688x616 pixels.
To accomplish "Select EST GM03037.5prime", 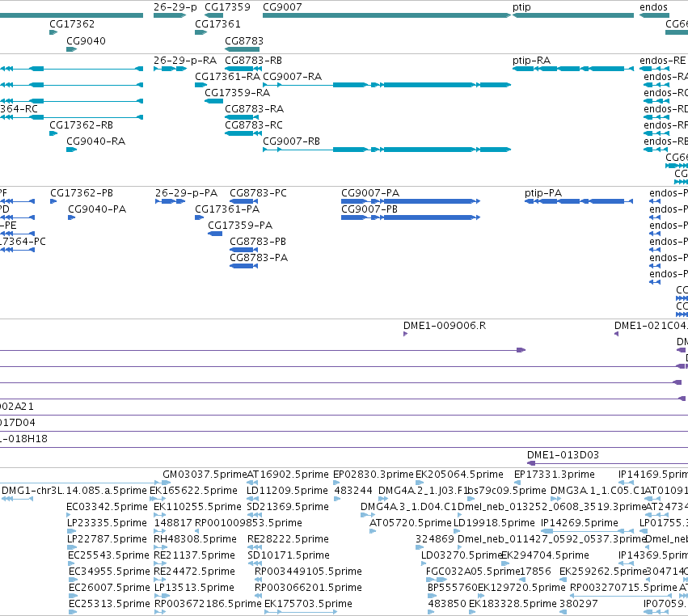I will 205,475.
